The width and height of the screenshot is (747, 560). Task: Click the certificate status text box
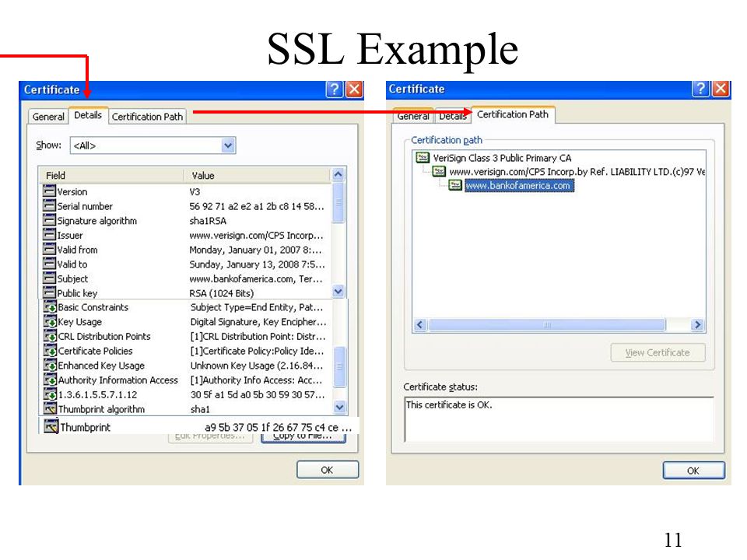coord(559,419)
